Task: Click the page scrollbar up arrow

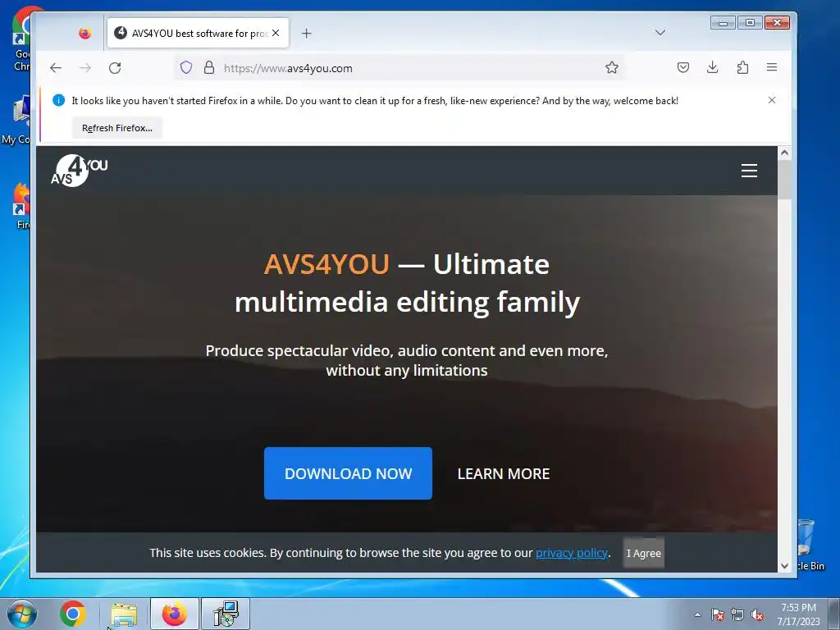Action: pos(784,153)
